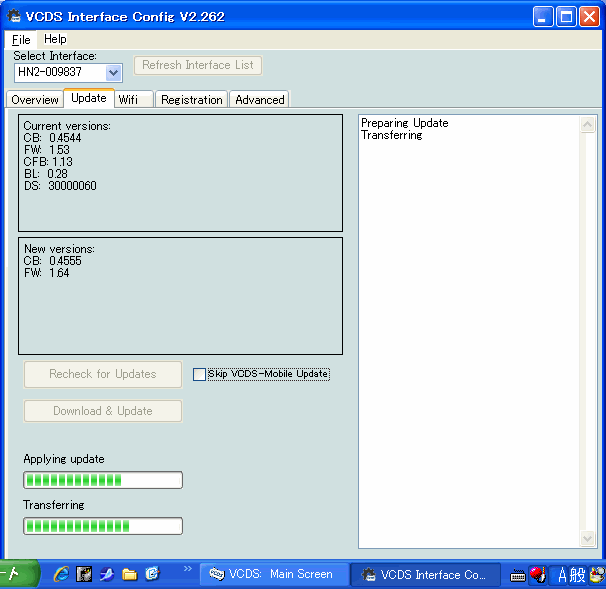Viewport: 606px width, 589px height.
Task: Click Recheck for Updates button
Action: coord(103,374)
